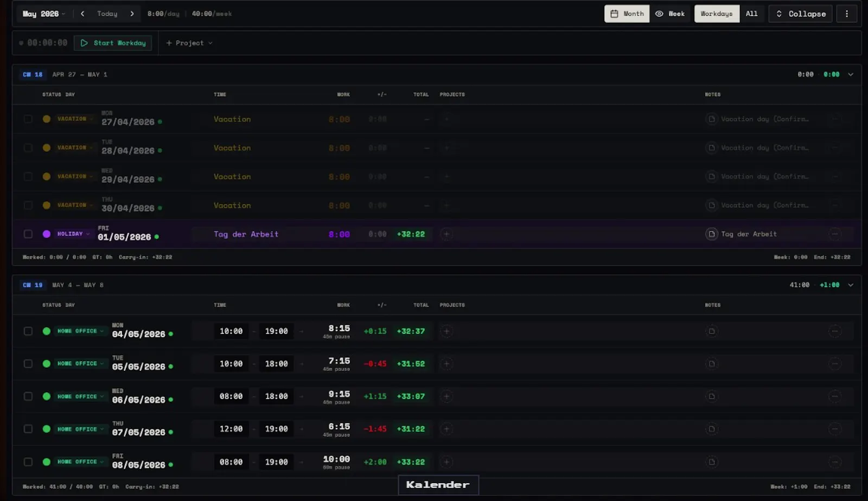The width and height of the screenshot is (868, 501).
Task: Change Home Office status on 04/05/2026
Action: (x=80, y=331)
